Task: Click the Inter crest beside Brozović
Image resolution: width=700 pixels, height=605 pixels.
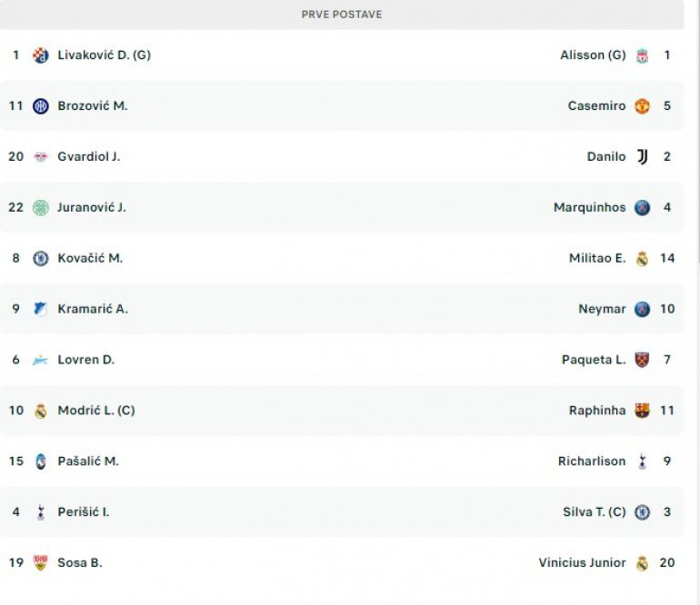Action: point(40,106)
